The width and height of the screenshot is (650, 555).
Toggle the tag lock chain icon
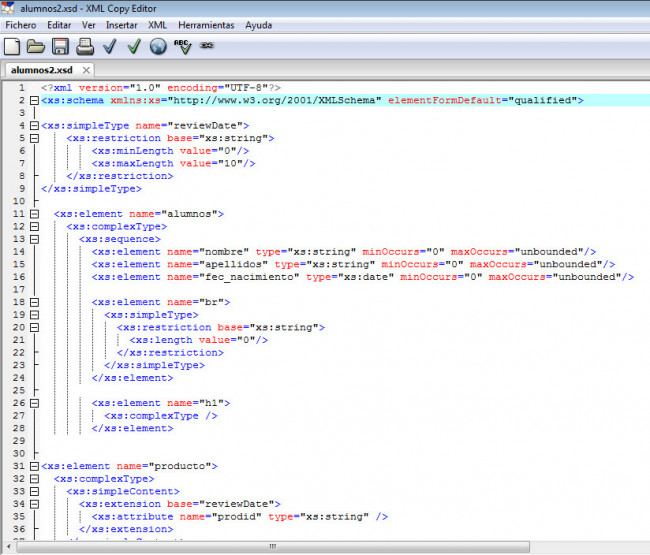click(x=206, y=45)
